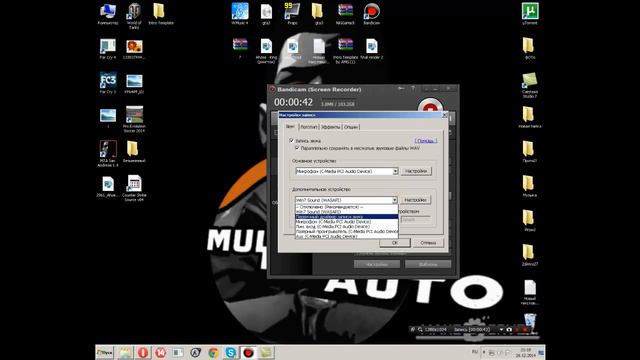Open the Bandicam desktop shortcut
Image resolution: width=640 pixels, height=360 pixels.
coord(371,14)
